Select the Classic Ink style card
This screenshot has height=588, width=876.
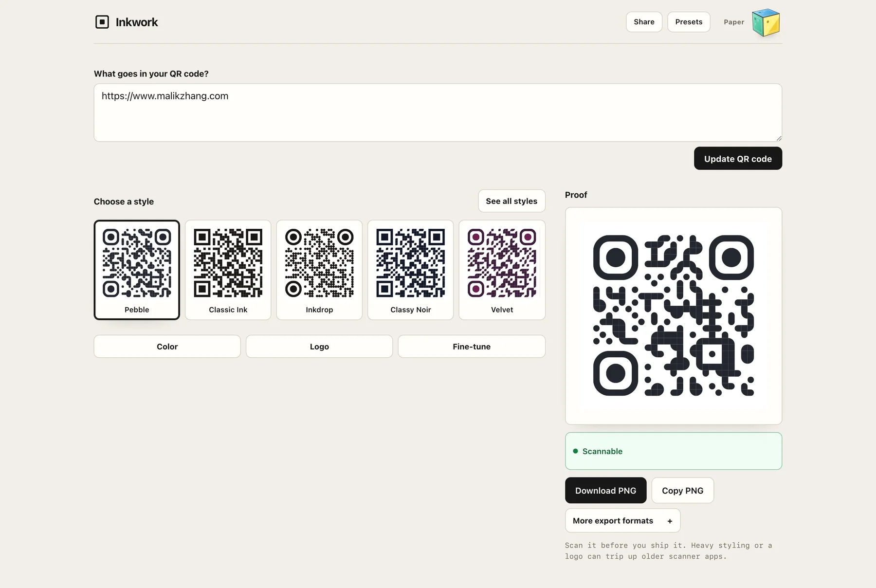tap(228, 270)
